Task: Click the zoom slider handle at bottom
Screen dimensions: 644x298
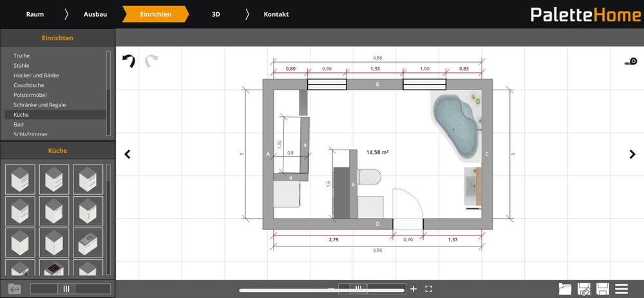Action: 359,289
